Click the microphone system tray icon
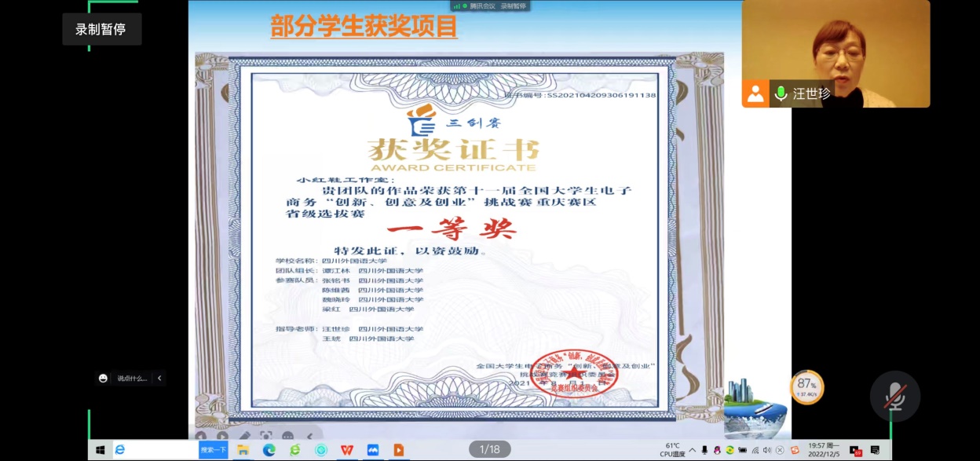The width and height of the screenshot is (980, 461). (704, 450)
